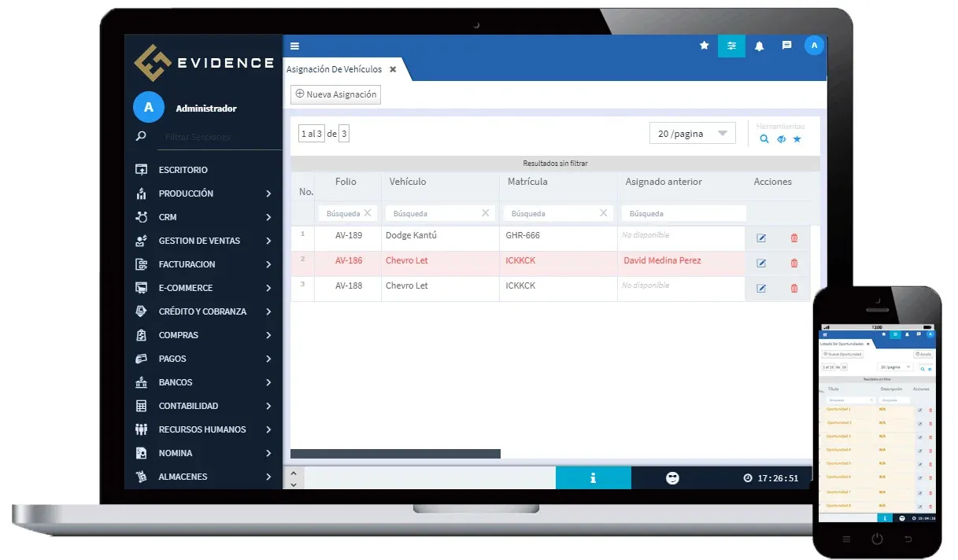
Task: Edit the AV-189 assignment record
Action: pyautogui.click(x=761, y=238)
